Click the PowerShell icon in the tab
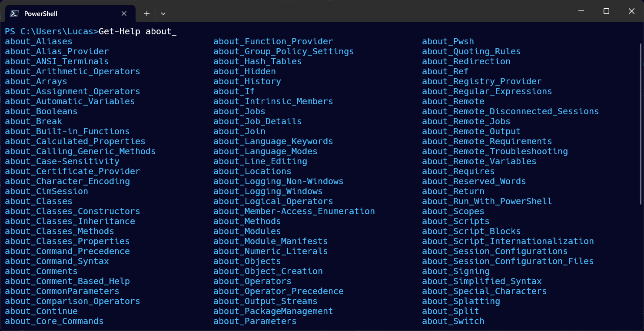The width and height of the screenshot is (644, 331). pyautogui.click(x=14, y=13)
